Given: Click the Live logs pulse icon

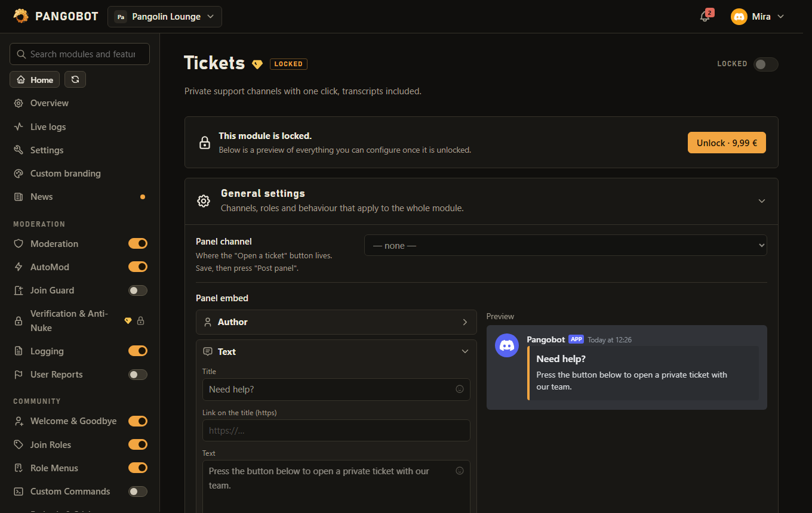Looking at the screenshot, I should (19, 127).
